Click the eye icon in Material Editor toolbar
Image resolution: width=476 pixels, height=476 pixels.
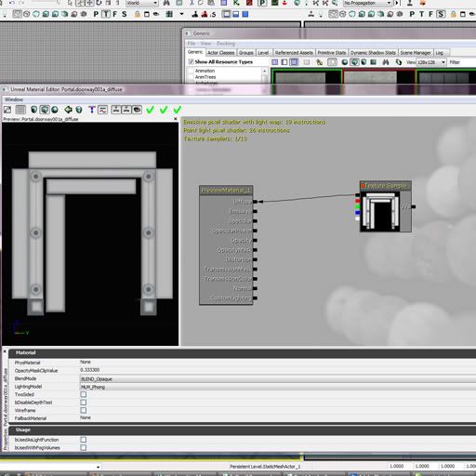(137, 110)
